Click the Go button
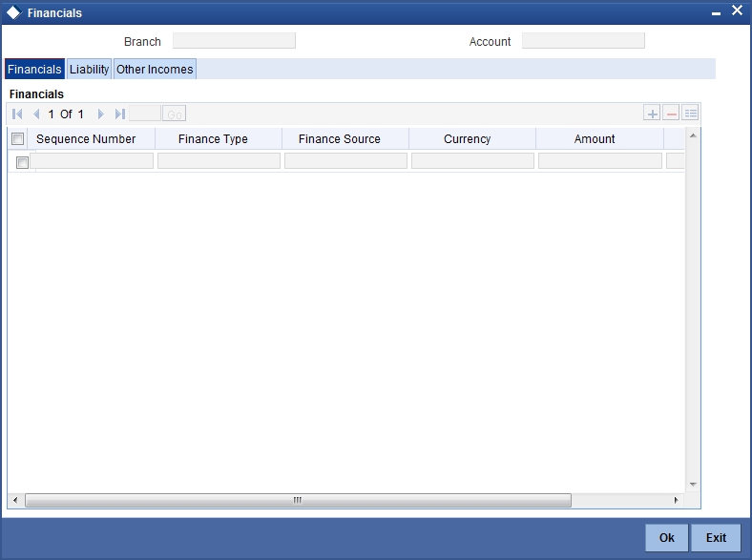 point(174,114)
